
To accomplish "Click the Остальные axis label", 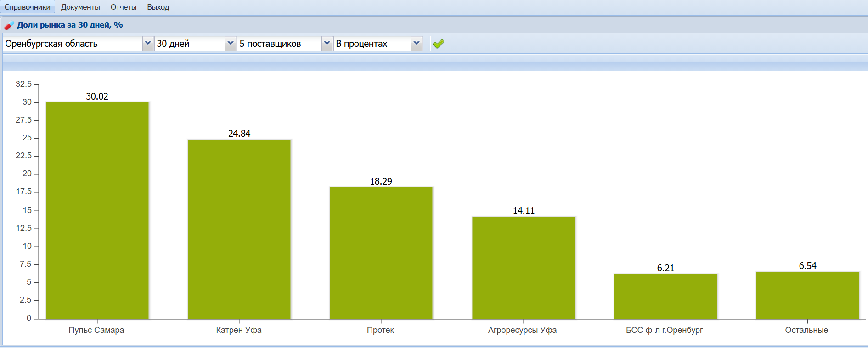I will 806,330.
